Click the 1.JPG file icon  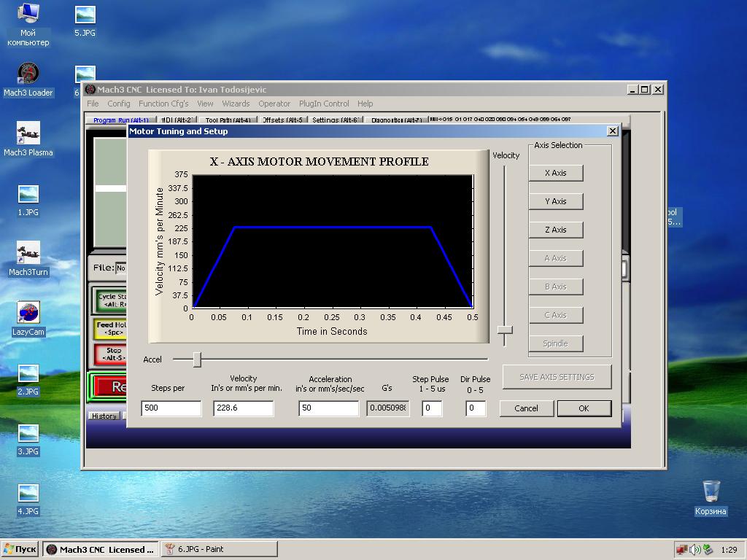point(28,195)
